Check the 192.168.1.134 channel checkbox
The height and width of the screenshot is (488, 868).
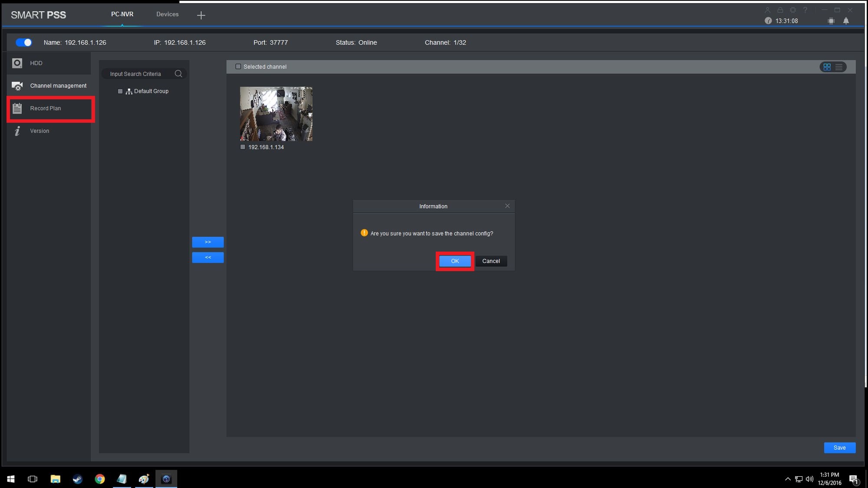(x=243, y=147)
